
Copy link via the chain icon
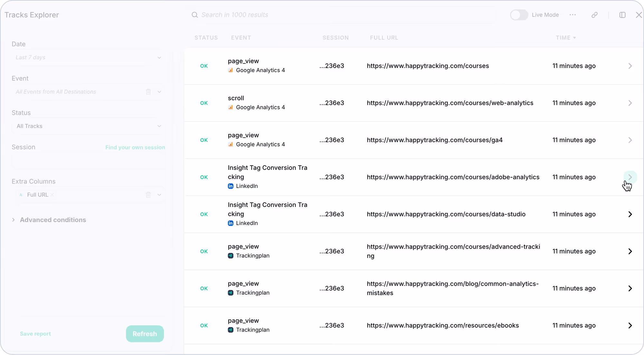click(594, 15)
